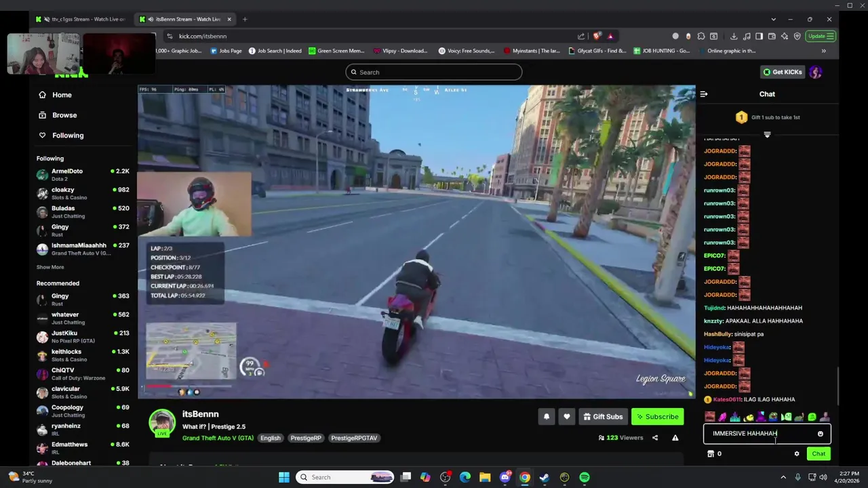This screenshot has width=868, height=488.
Task: Open ArmelDoto channel in Following list
Action: click(83, 175)
